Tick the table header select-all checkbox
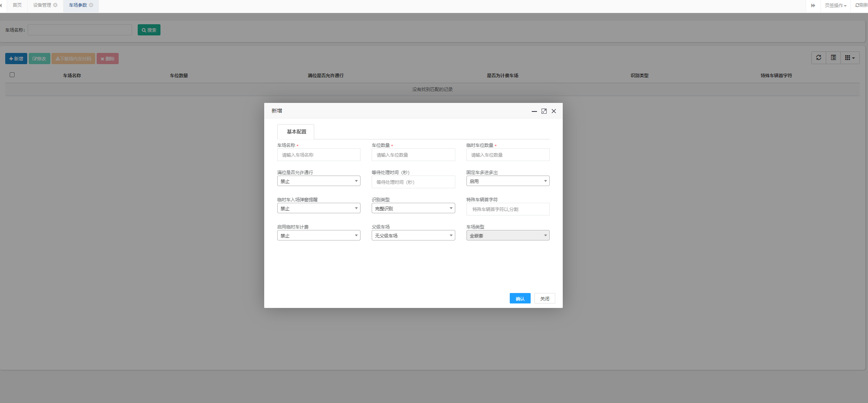868x403 pixels. 12,75
